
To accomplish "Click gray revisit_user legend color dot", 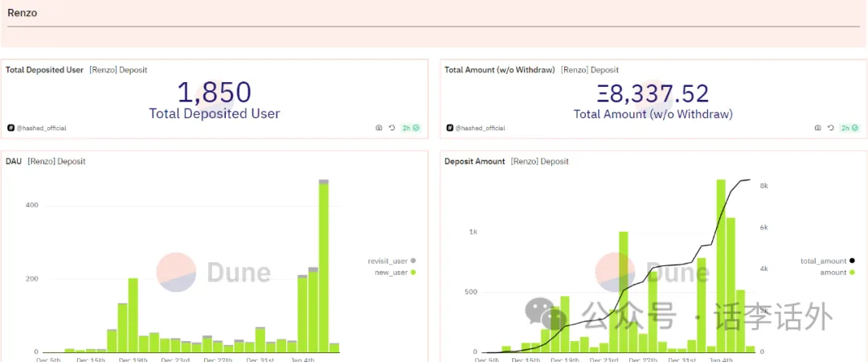I will [x=413, y=261].
